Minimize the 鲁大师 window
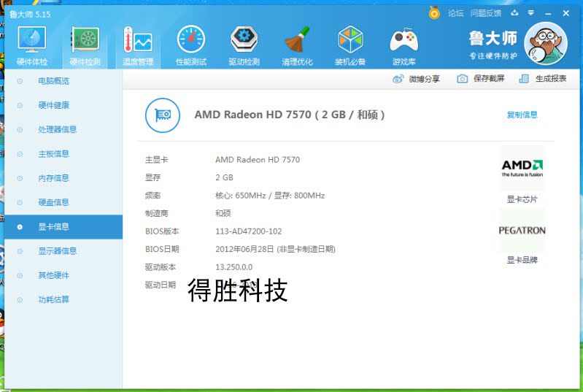 [x=548, y=14]
